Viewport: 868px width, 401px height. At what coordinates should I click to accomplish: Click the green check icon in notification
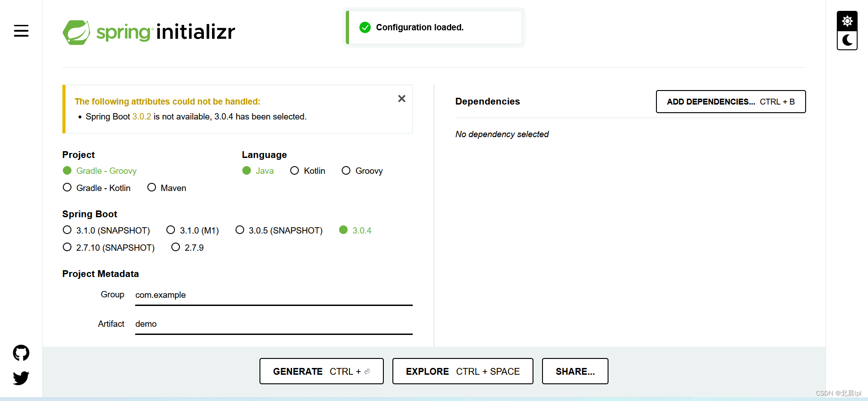pyautogui.click(x=365, y=28)
